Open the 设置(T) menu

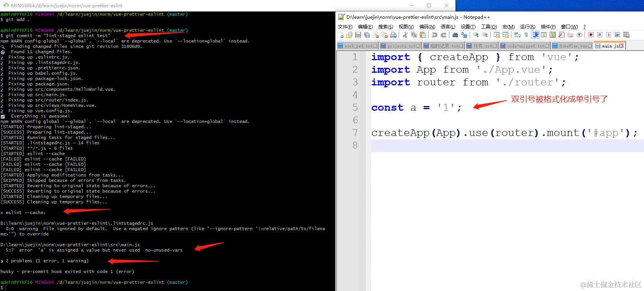tap(468, 26)
